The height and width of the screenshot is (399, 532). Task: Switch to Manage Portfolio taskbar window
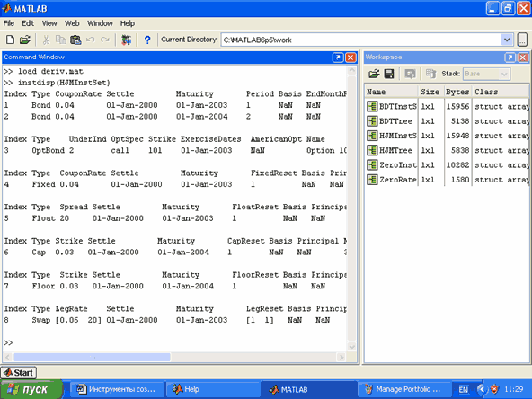[x=404, y=389]
